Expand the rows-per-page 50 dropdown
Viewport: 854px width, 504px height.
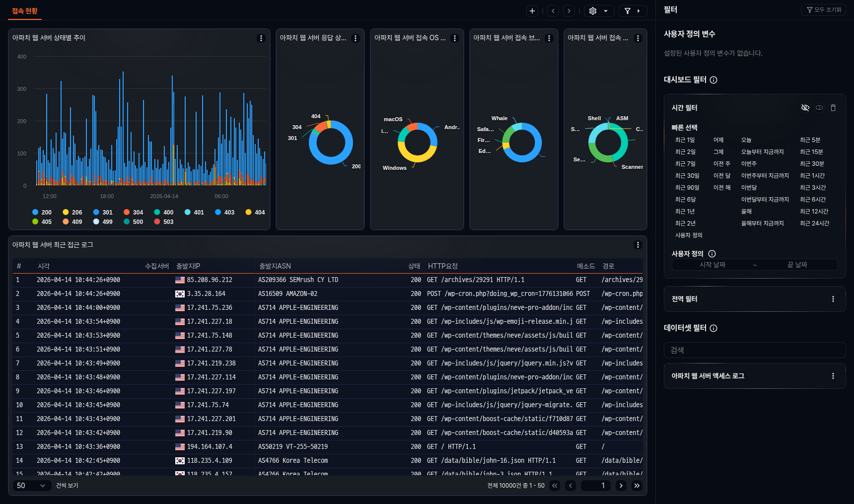coord(31,486)
